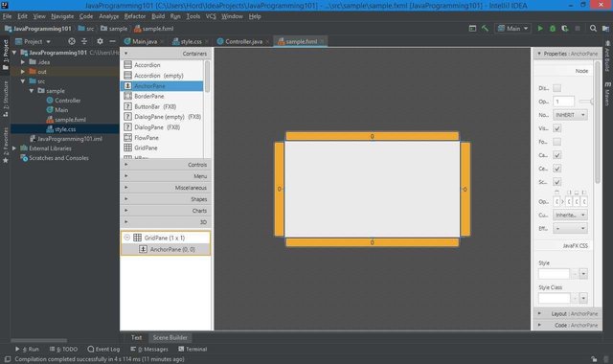
Task: Open Project panel settings gear
Action: click(100, 41)
